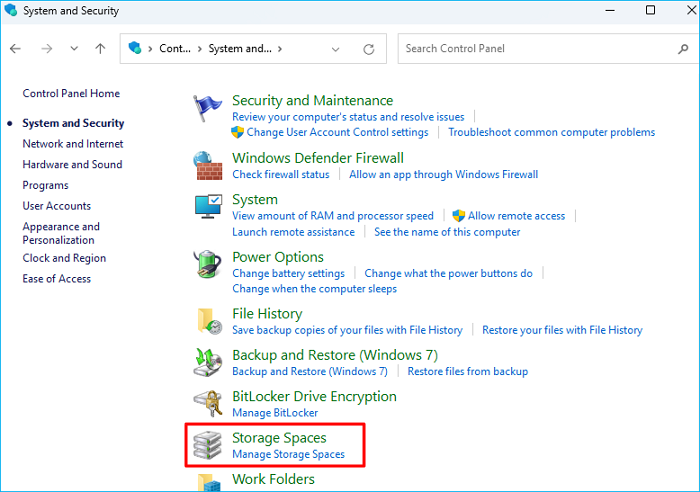Refresh the Control Panel view
The image size is (700, 492).
click(x=369, y=48)
